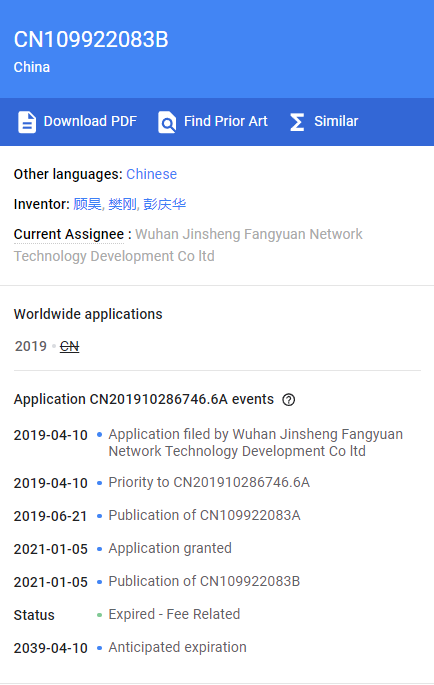Click the Similar sigma icon
434x685 pixels.
pos(297,122)
